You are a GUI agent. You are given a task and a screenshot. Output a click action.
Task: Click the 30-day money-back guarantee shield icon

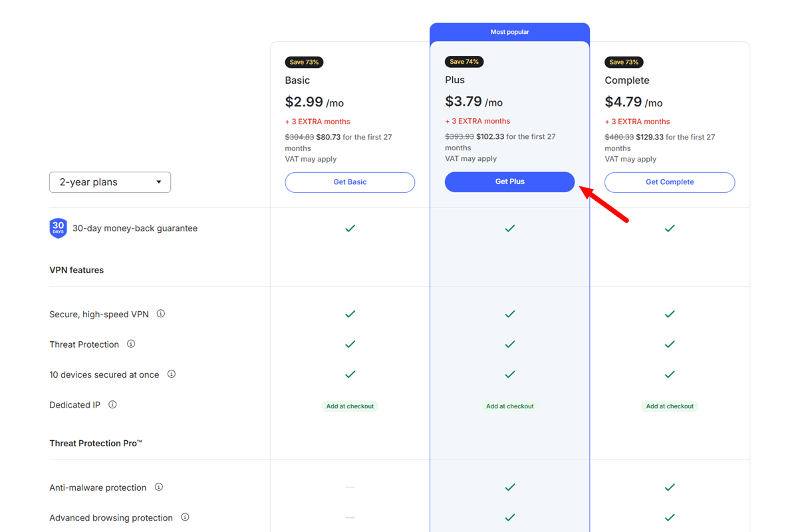(x=58, y=227)
